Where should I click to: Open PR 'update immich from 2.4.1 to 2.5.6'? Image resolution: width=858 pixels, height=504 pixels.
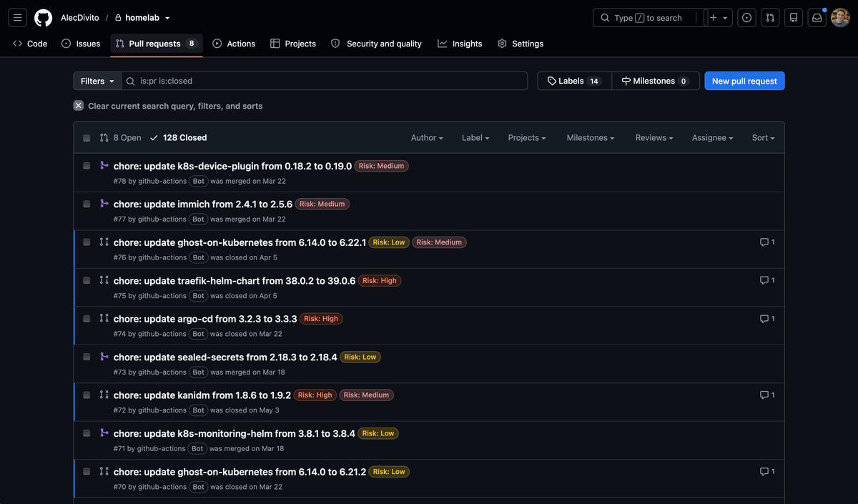pos(203,204)
